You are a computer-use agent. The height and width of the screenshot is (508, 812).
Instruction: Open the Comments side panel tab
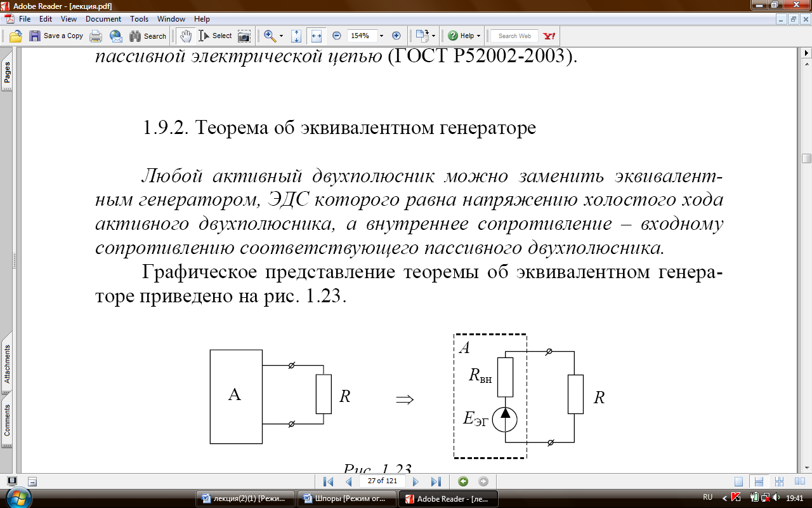click(7, 420)
